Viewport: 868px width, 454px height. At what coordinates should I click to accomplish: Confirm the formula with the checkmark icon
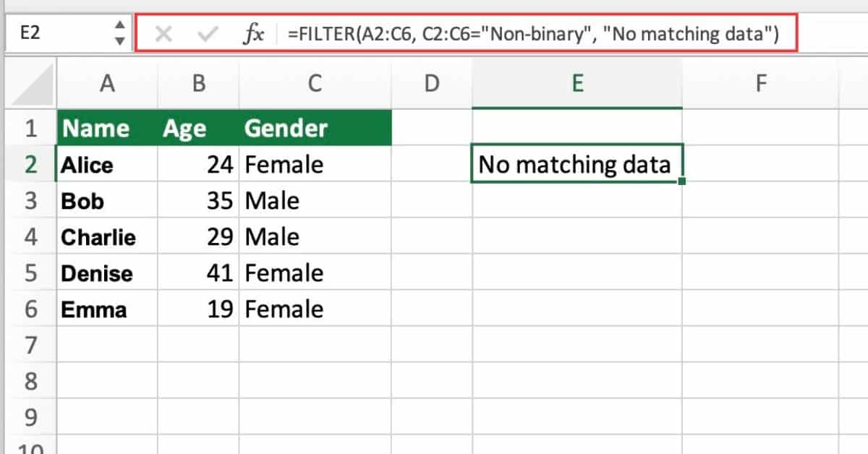pos(208,34)
